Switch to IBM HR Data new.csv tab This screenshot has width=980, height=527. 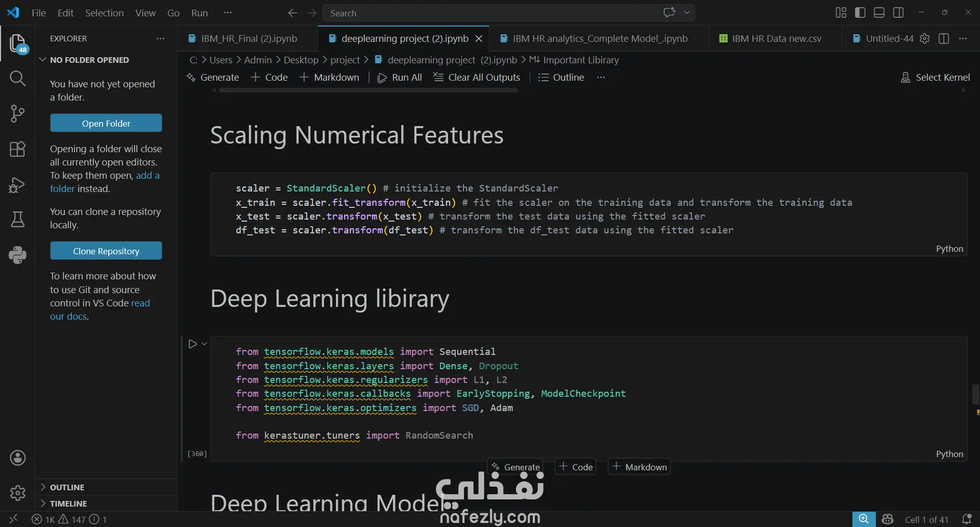776,38
